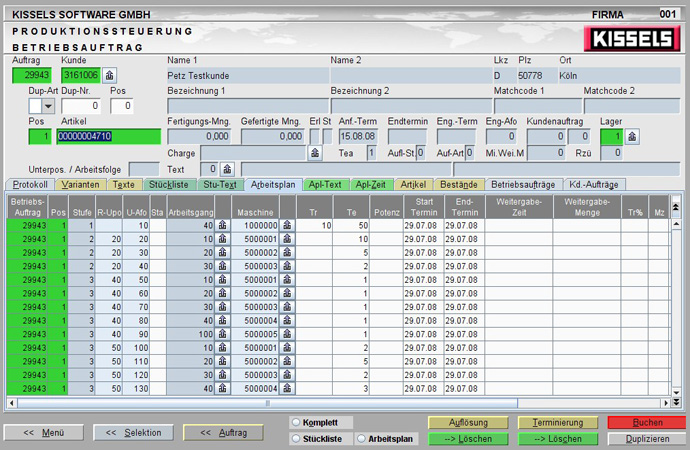
Task: Open the Lager lookup icon
Action: tap(632, 137)
